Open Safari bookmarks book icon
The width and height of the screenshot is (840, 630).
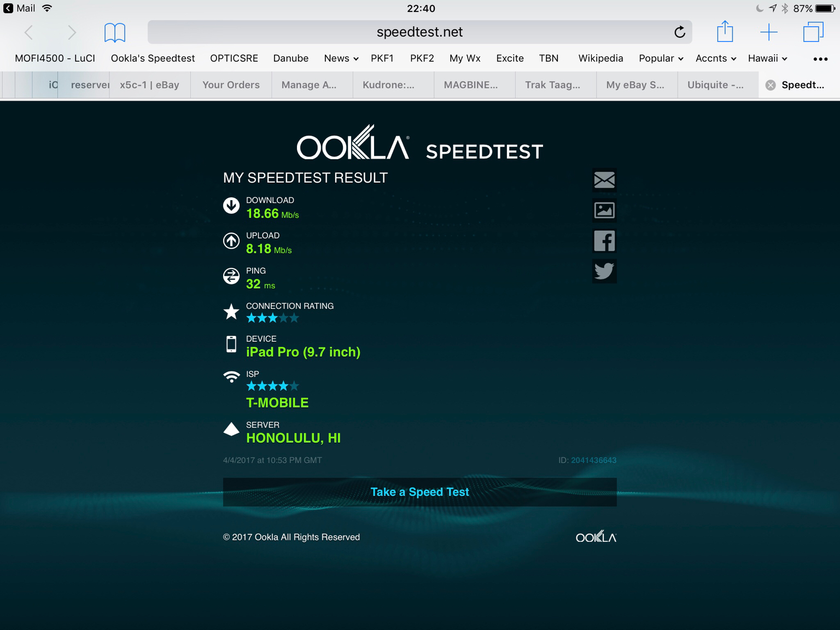coord(115,32)
